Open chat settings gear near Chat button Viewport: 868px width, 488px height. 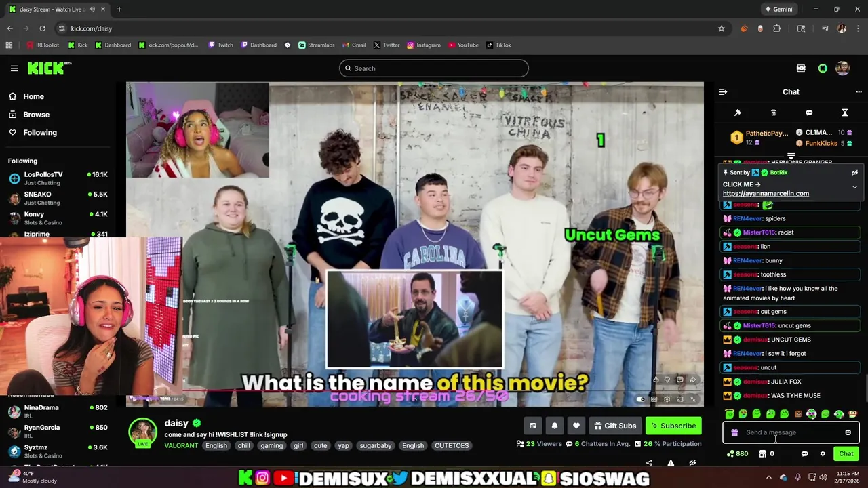click(x=823, y=454)
